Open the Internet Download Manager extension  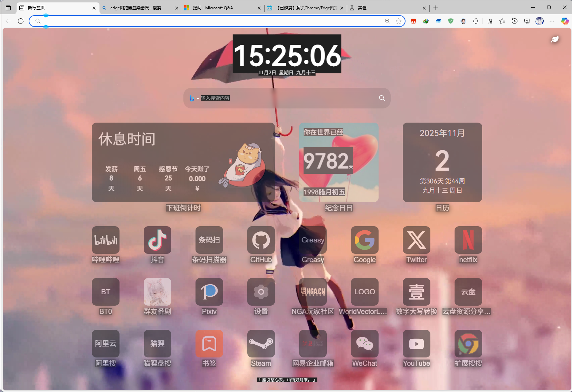(426, 21)
